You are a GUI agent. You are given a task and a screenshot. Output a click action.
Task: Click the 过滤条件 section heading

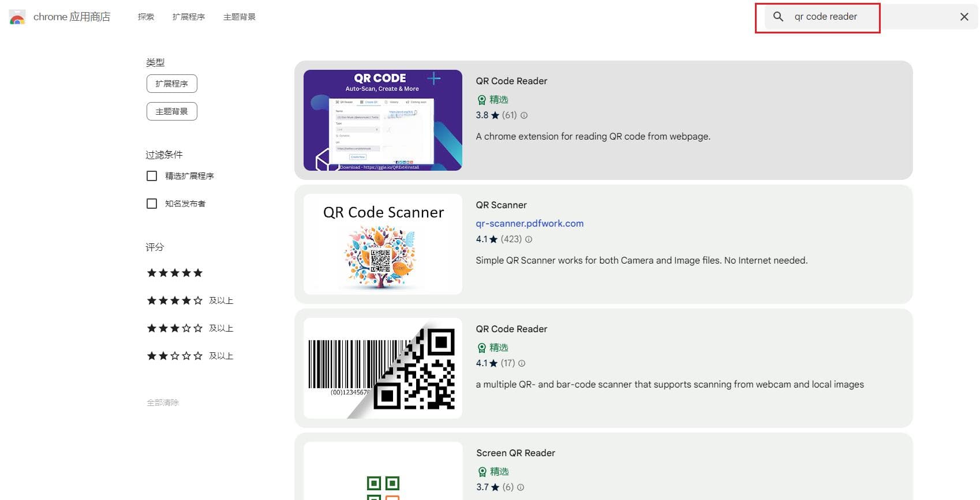pos(164,155)
